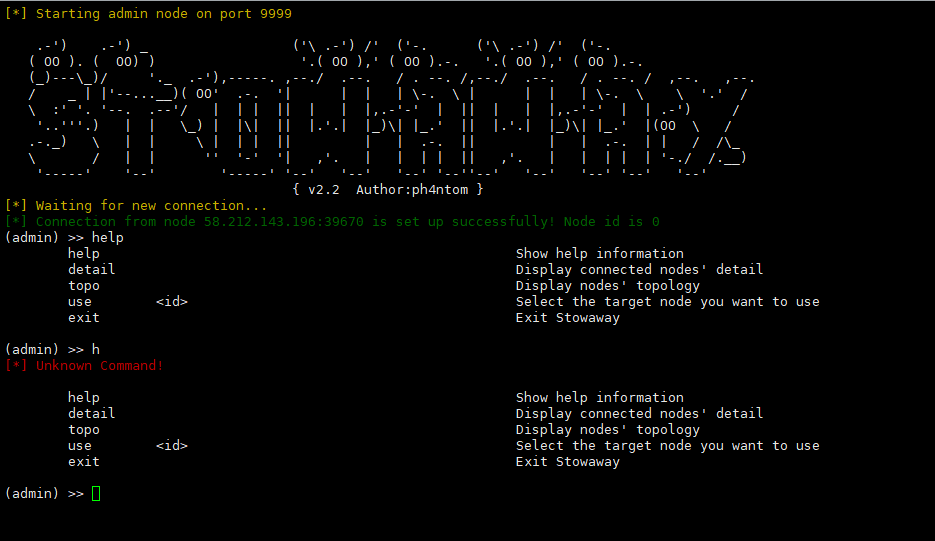The height and width of the screenshot is (541, 935).
Task: Click the '(admin) >> help' command line
Action: pyautogui.click(x=64, y=237)
